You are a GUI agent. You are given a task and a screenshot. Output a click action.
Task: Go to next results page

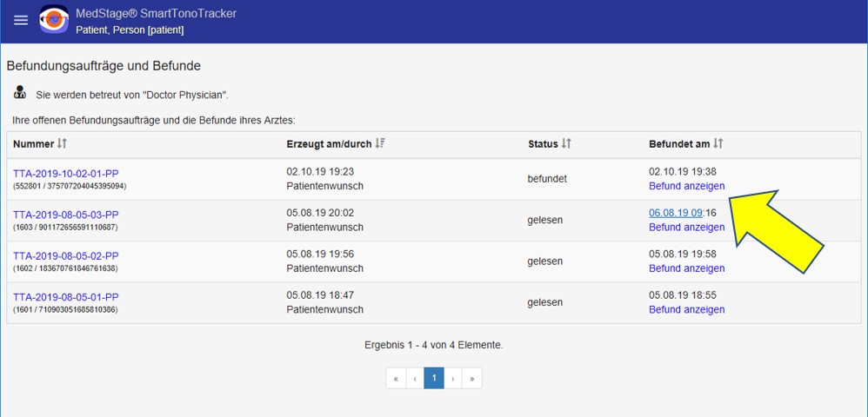click(x=453, y=378)
